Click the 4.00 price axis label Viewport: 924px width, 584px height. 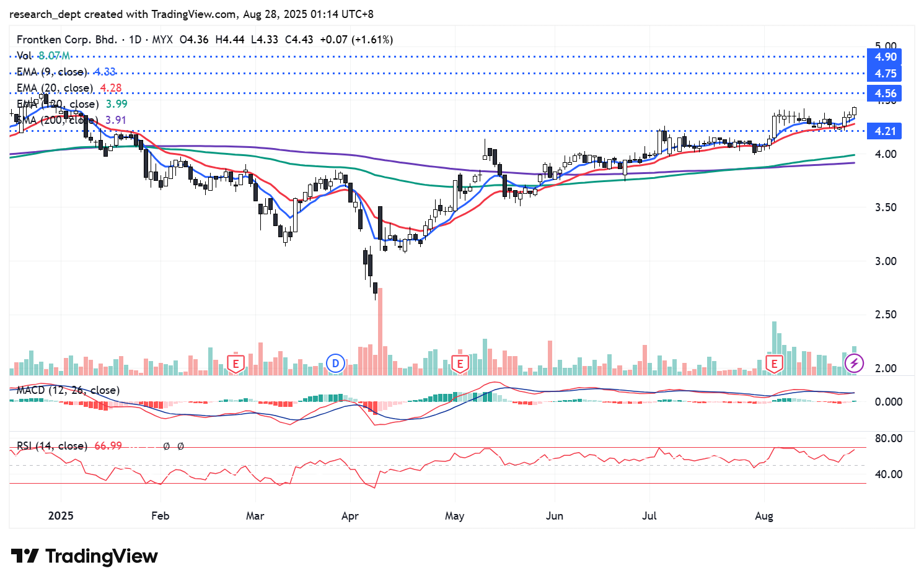(886, 154)
